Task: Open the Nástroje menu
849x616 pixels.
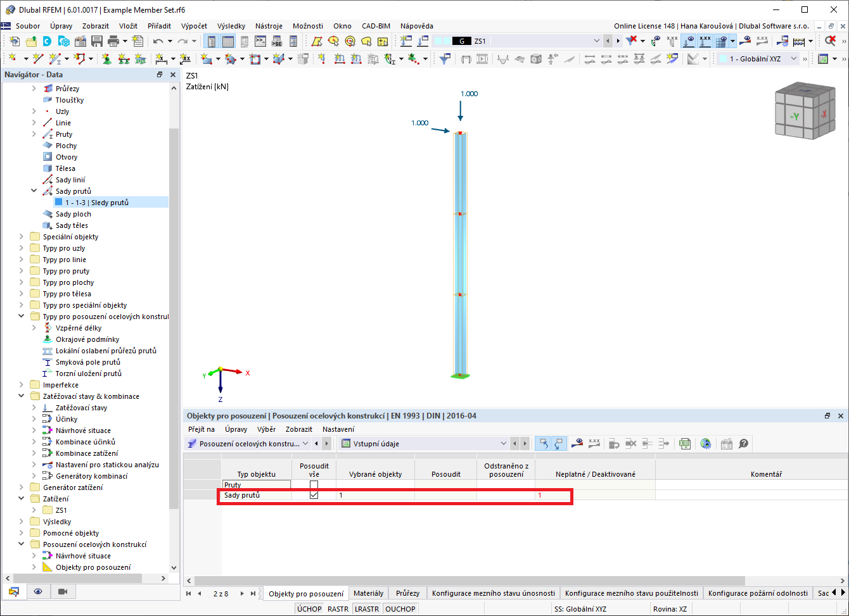Action: pyautogui.click(x=269, y=26)
